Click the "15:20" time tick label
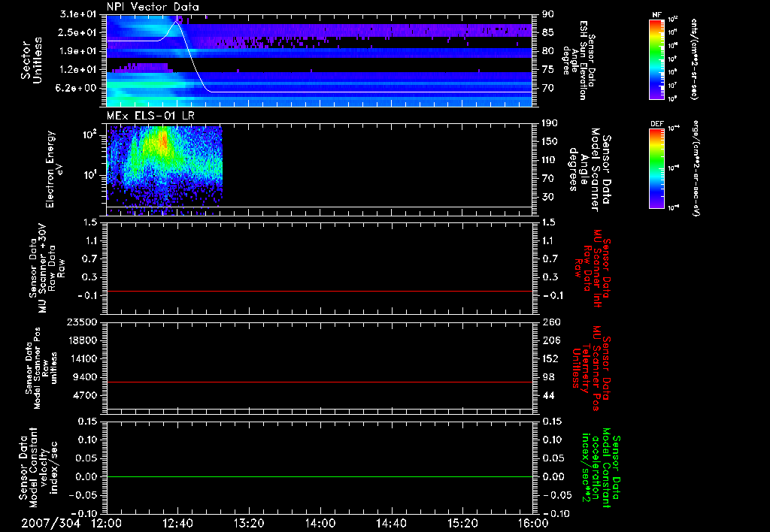 (462, 523)
